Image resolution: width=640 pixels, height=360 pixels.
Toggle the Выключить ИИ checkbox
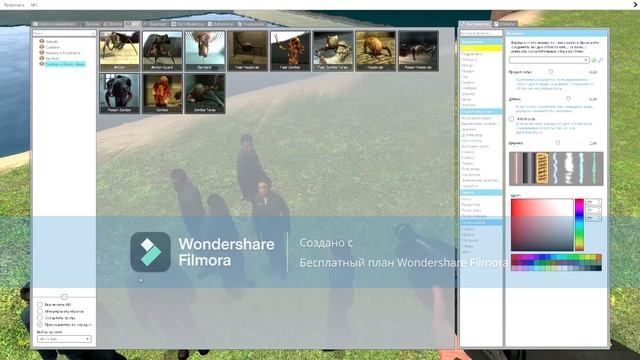click(40, 304)
